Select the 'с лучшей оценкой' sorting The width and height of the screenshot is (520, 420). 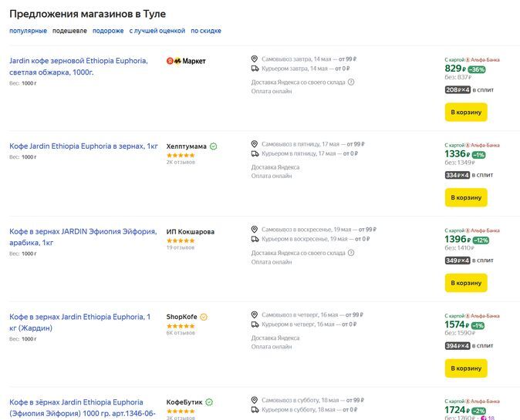(157, 31)
